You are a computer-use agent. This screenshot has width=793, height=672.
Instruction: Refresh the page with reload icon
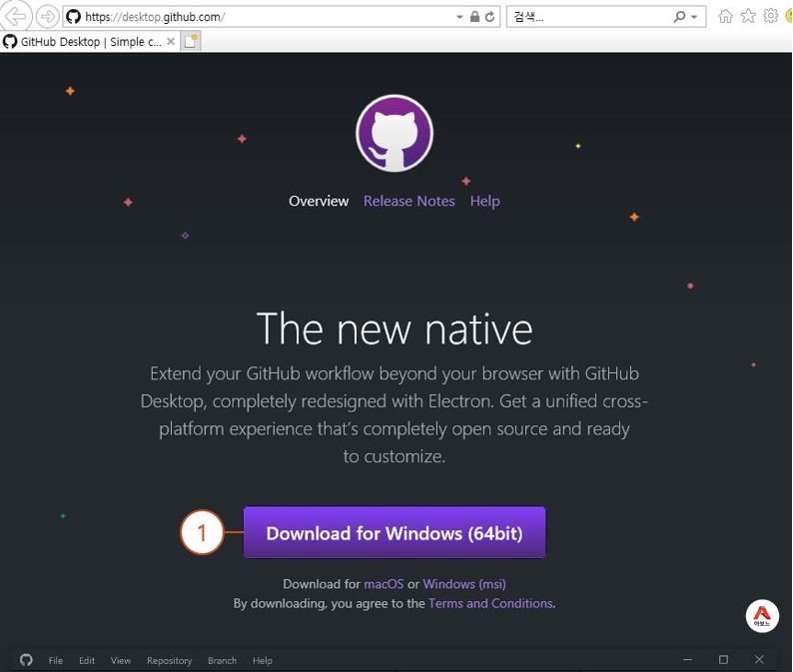pyautogui.click(x=489, y=17)
